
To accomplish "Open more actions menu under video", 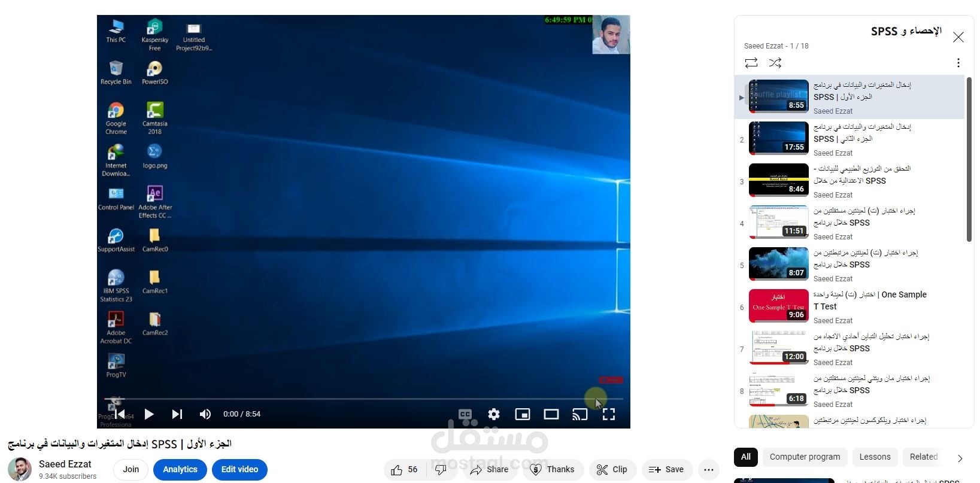I will 708,470.
